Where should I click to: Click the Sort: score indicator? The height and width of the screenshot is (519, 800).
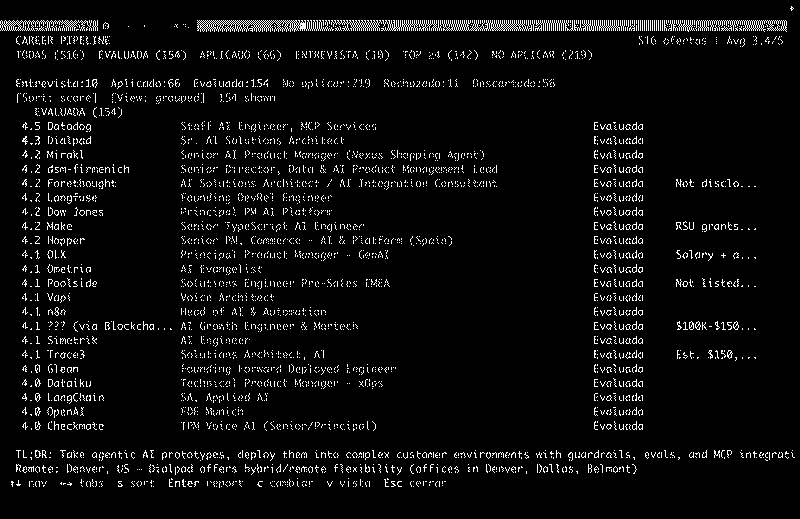[x=56, y=97]
